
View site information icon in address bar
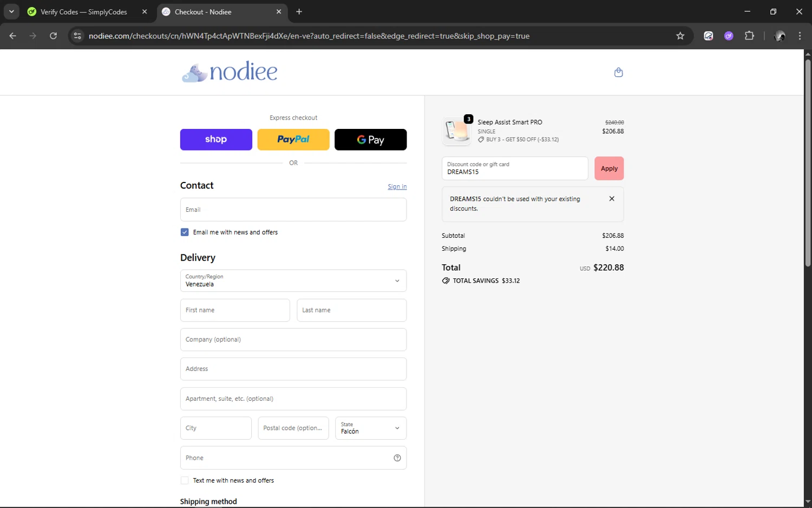(x=77, y=36)
